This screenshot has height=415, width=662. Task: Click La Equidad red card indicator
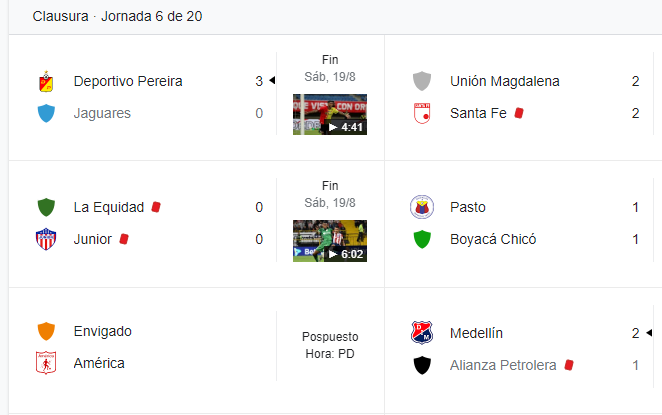click(156, 207)
